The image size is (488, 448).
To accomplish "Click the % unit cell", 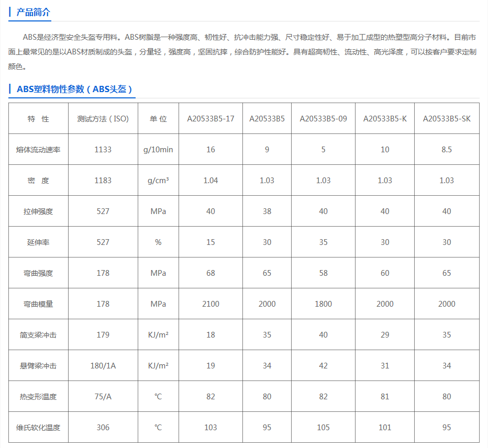I will point(158,242).
